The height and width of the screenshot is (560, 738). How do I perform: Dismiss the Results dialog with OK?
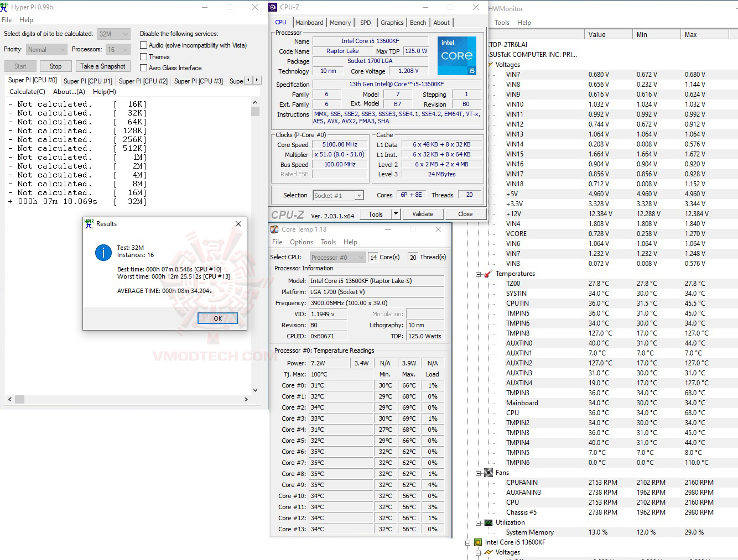point(217,318)
